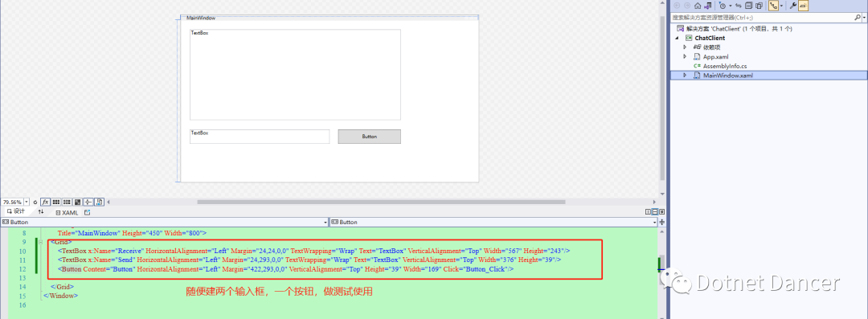Select horizontal split layout icon
The height and width of the screenshot is (319, 868).
[655, 212]
